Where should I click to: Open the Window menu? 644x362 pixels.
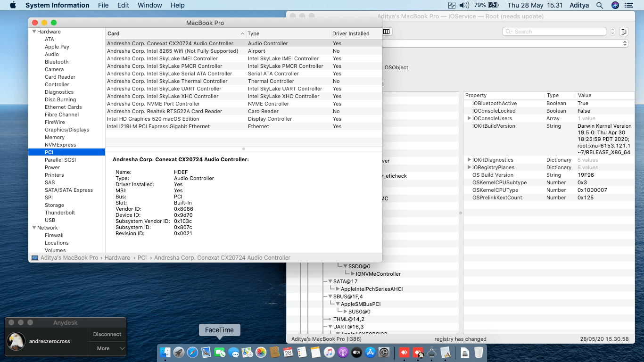149,5
